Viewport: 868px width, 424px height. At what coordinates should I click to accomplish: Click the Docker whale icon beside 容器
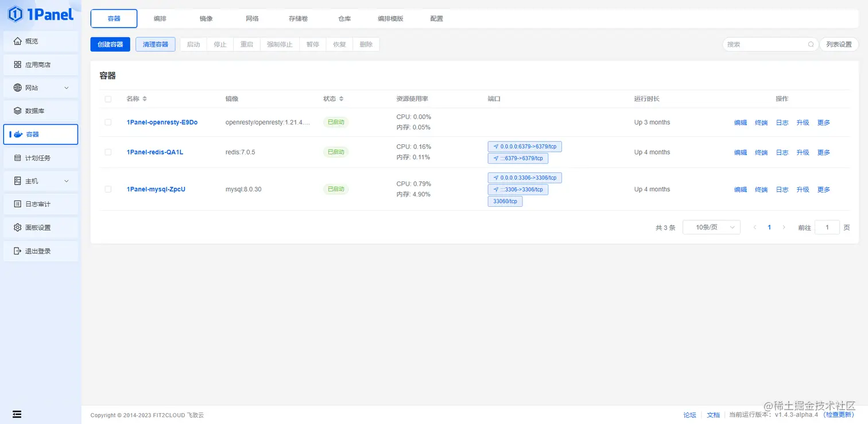(18, 134)
